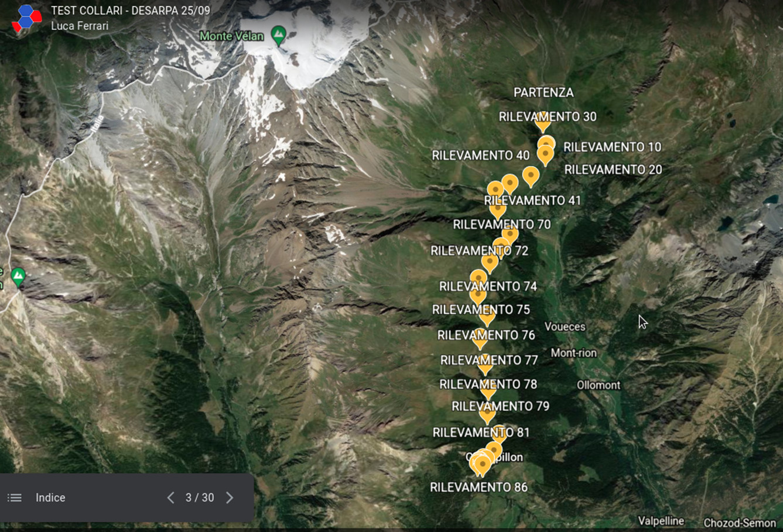Select the RILEVAMENTO 30 placemark pin
This screenshot has height=532, width=783.
point(543,122)
